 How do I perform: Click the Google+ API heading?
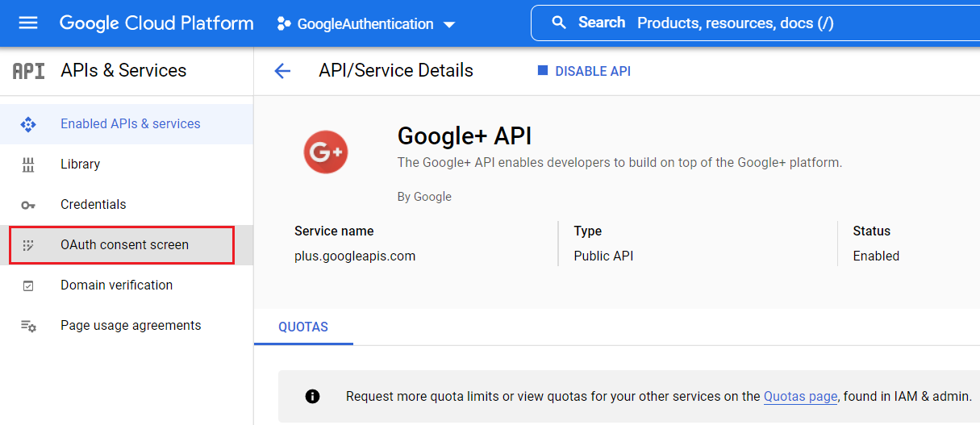[x=465, y=135]
